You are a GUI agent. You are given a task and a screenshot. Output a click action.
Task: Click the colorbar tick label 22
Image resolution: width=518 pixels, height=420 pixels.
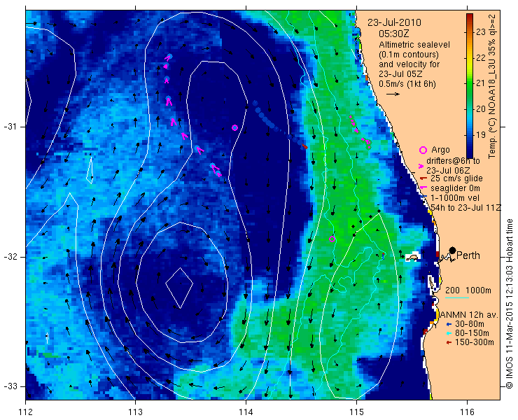481,57
